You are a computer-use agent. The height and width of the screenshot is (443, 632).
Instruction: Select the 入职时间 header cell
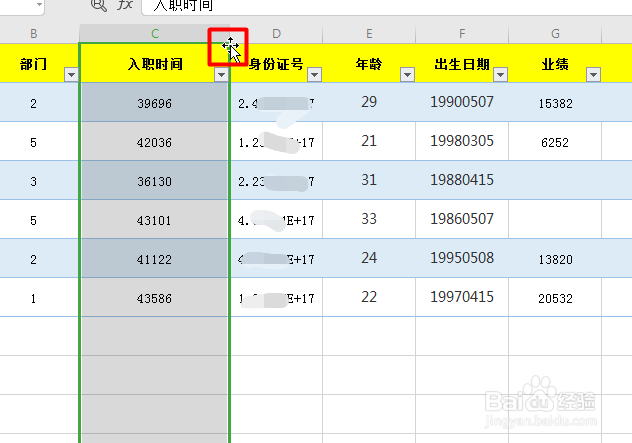pos(155,63)
